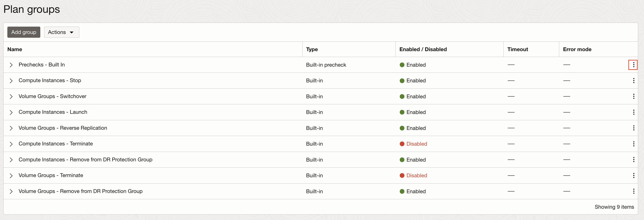Open the actions menu for Prechecks - Built In
The width and height of the screenshot is (644, 220).
[634, 65]
